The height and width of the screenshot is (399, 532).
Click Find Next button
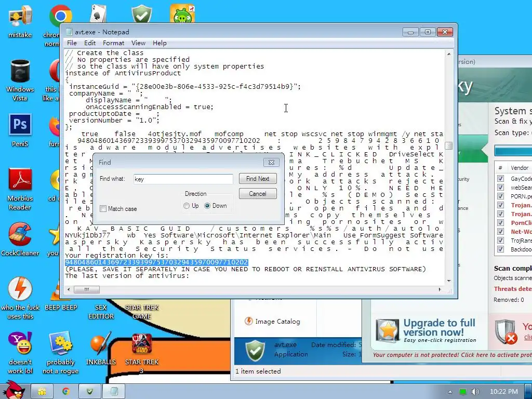[x=258, y=179]
